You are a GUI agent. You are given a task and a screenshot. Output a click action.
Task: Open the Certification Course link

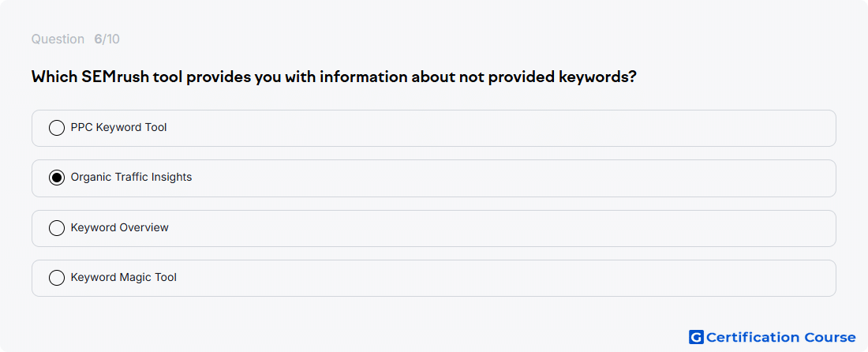773,337
